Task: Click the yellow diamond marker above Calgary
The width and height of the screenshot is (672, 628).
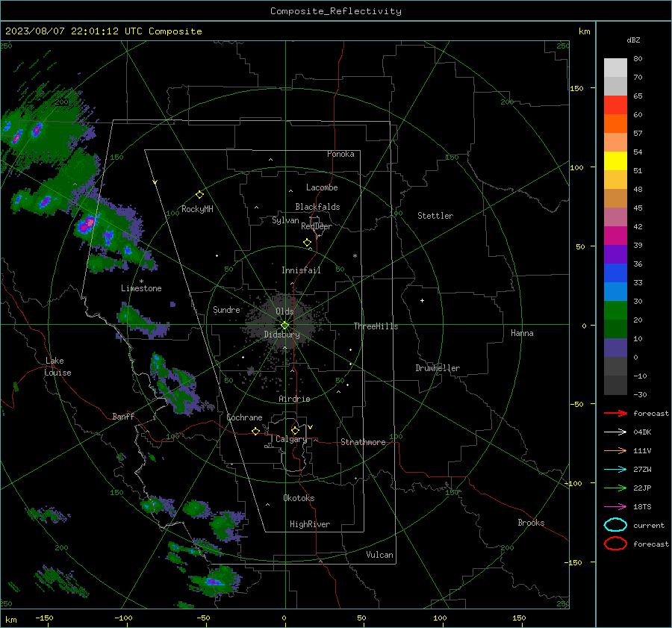Action: coord(295,430)
